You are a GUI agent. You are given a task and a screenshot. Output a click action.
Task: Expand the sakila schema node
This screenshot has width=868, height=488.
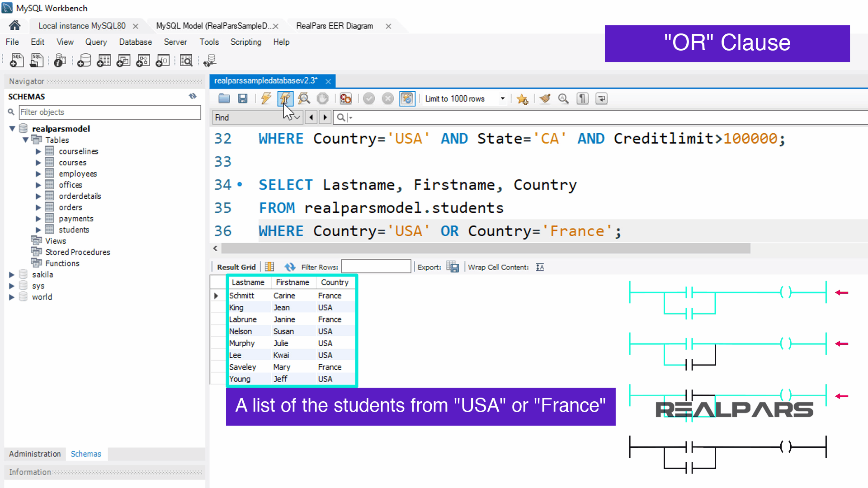pos(12,275)
